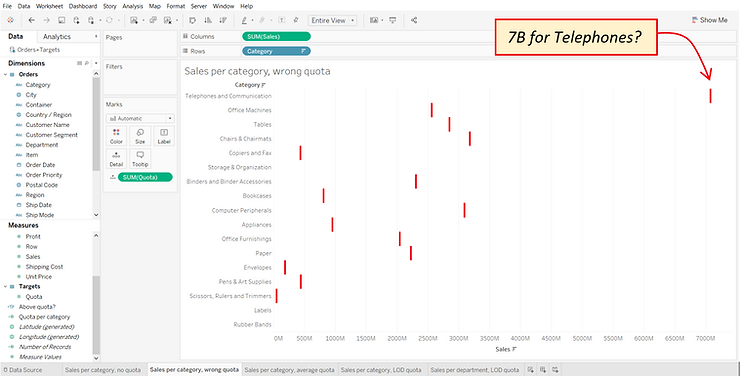Viewport: 740px width, 376px height.
Task: Click the Category header sort icon in view
Action: pos(263,85)
